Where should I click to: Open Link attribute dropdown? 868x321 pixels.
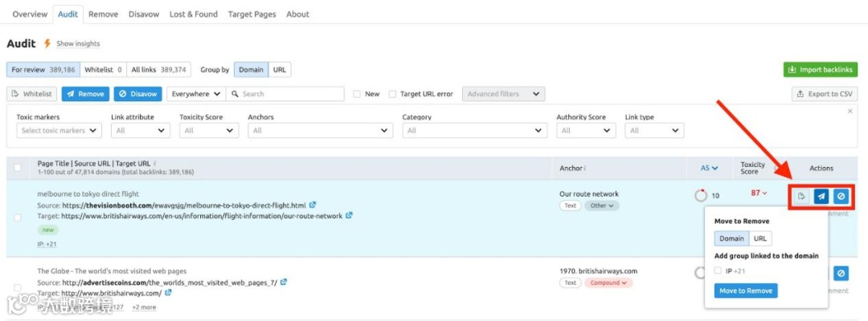[141, 130]
